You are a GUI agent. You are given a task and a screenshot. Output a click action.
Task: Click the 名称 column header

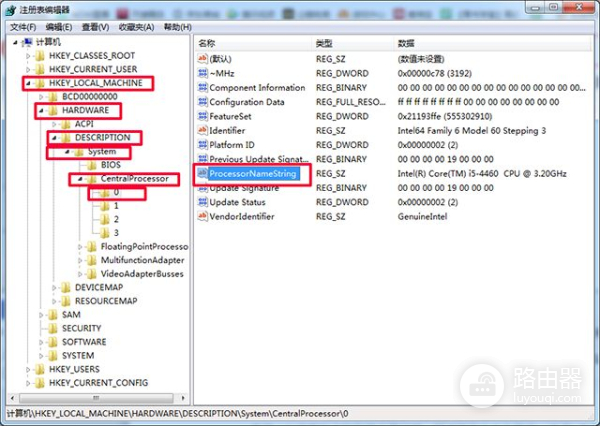point(253,43)
